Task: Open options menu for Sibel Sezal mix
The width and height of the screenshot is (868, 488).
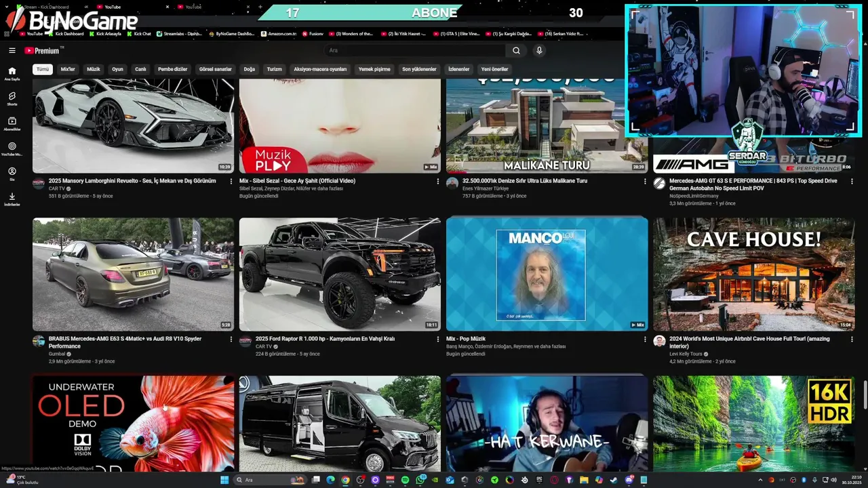Action: pos(437,182)
